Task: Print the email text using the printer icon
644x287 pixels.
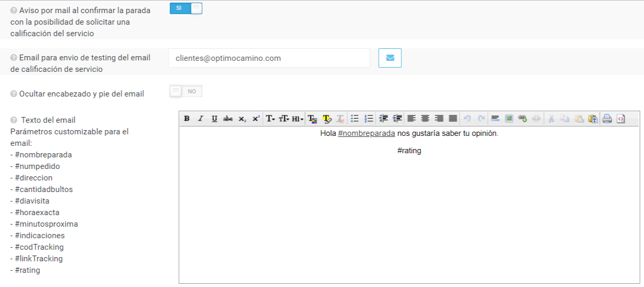Action: point(607,119)
